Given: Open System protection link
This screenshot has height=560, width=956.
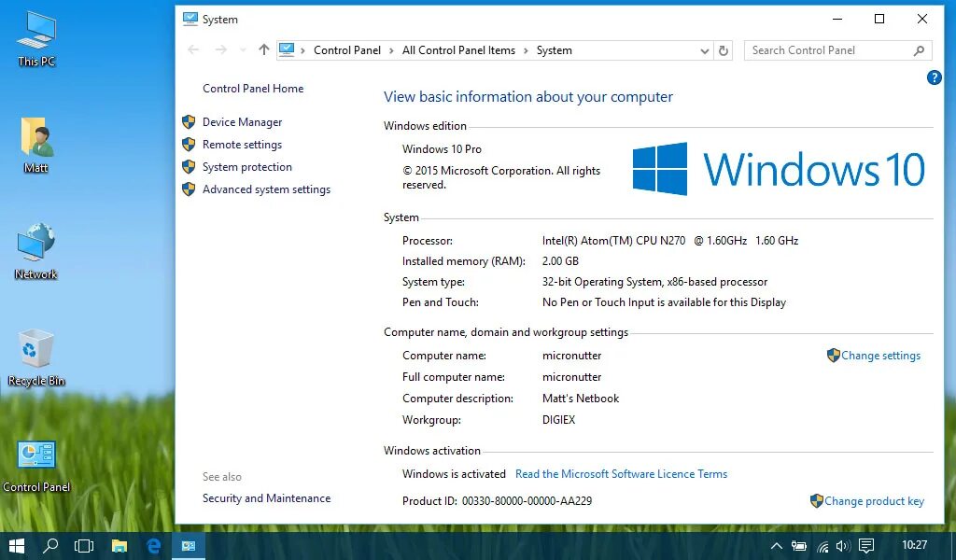Looking at the screenshot, I should 246,167.
